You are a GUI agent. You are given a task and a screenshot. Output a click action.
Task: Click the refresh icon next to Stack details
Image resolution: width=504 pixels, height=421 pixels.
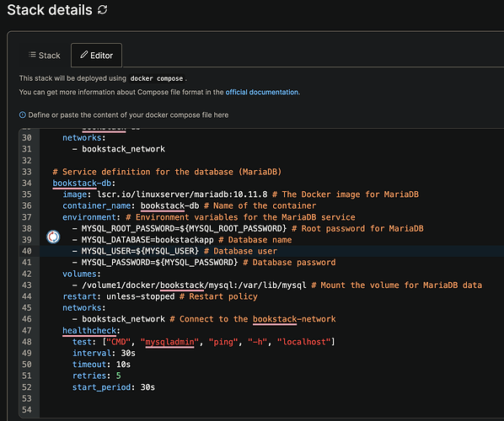[103, 9]
